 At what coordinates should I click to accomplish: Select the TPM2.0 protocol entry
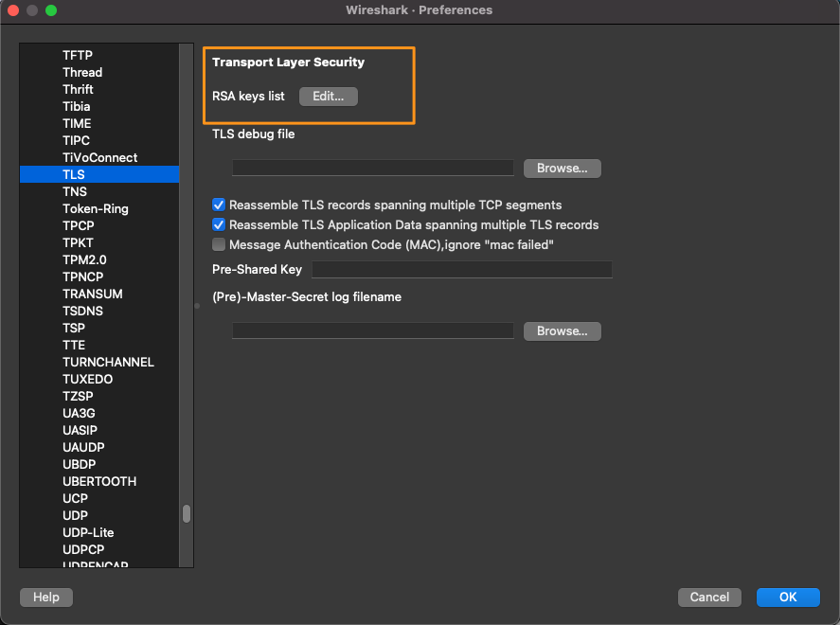(x=84, y=259)
